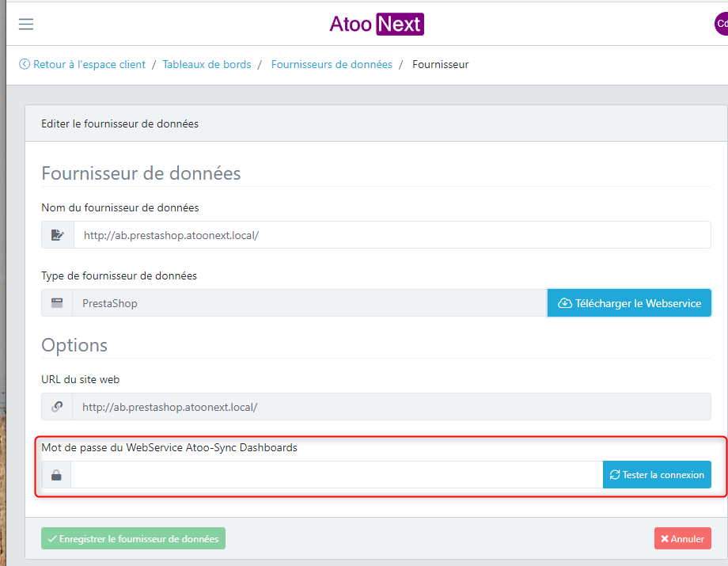Screen dimensions: 728x566
Task: Click the window icon beside PrestaShop type
Action: click(57, 303)
